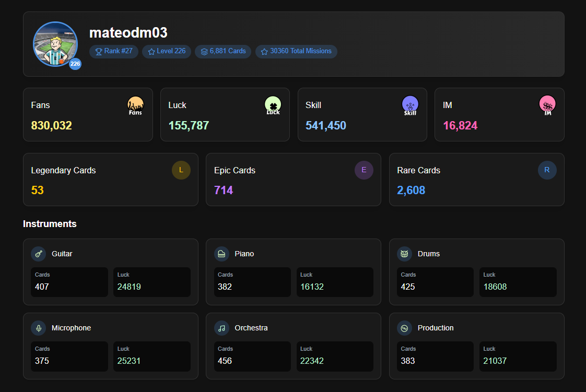The height and width of the screenshot is (392, 586).
Task: Click the Orchestra cards value 456
Action: [x=225, y=361]
